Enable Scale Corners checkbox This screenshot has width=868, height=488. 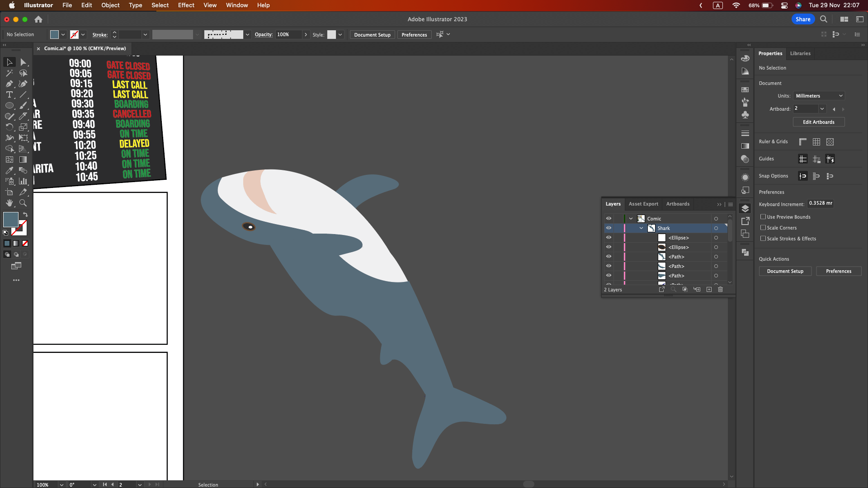tap(763, 228)
